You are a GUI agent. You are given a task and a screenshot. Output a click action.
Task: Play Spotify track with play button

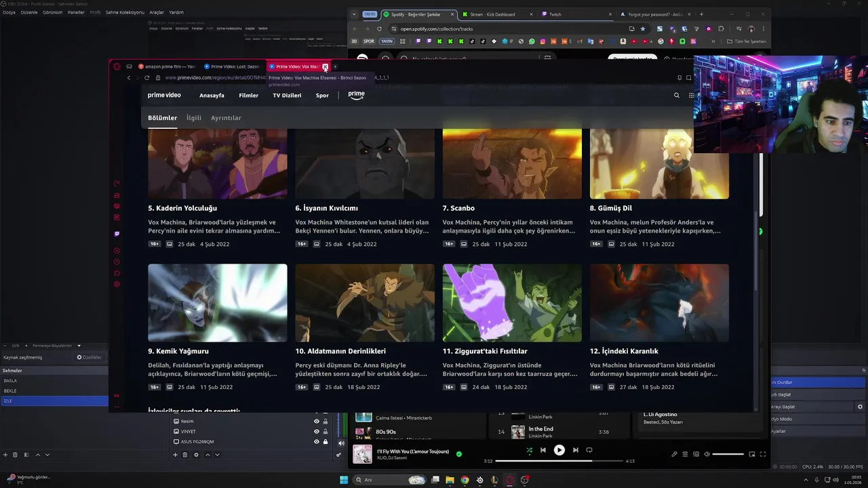click(559, 450)
